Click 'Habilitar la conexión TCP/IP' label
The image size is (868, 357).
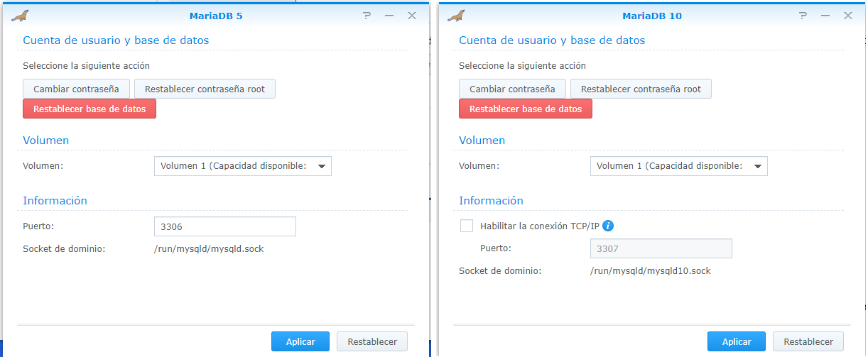tap(540, 226)
